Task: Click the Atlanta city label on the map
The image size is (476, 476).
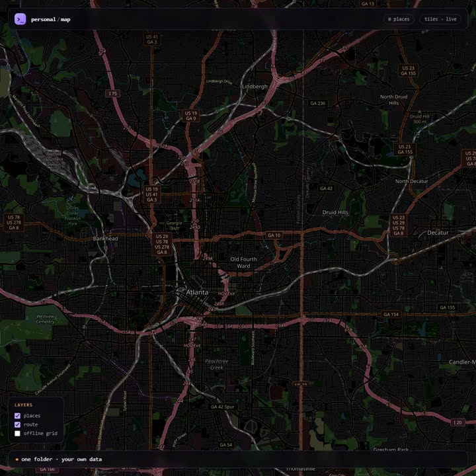Action: [197, 292]
